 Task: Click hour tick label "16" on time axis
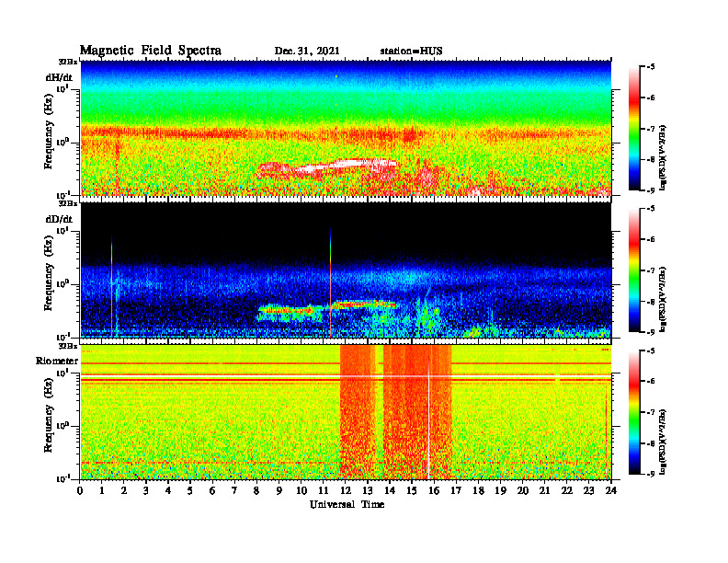434,491
